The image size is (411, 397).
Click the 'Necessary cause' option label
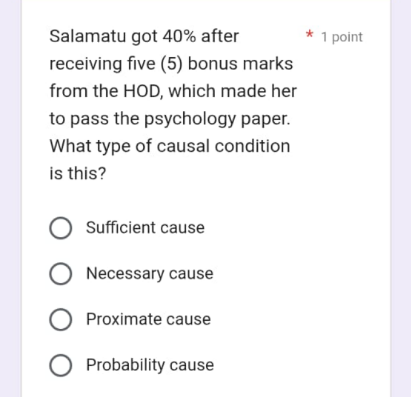150,274
